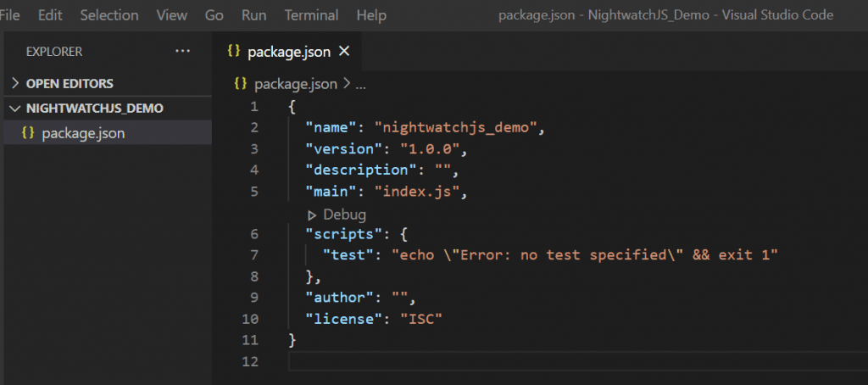Expand the Open Editors section
Viewport: 868px width, 385px height.
point(70,84)
